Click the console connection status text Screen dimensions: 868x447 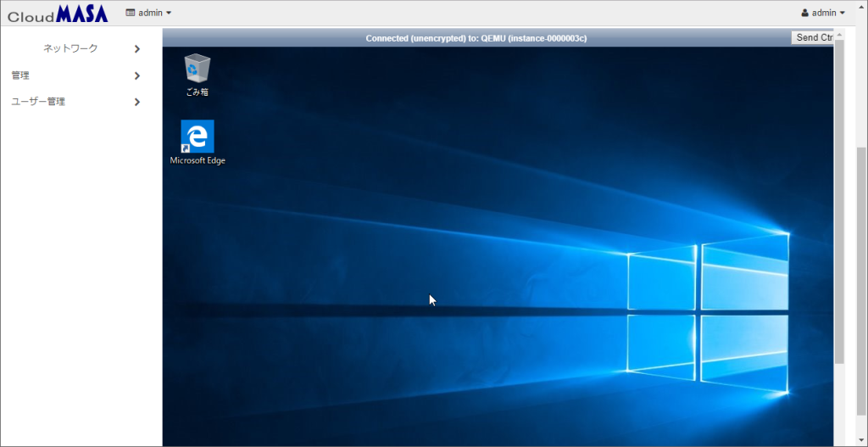coord(476,38)
